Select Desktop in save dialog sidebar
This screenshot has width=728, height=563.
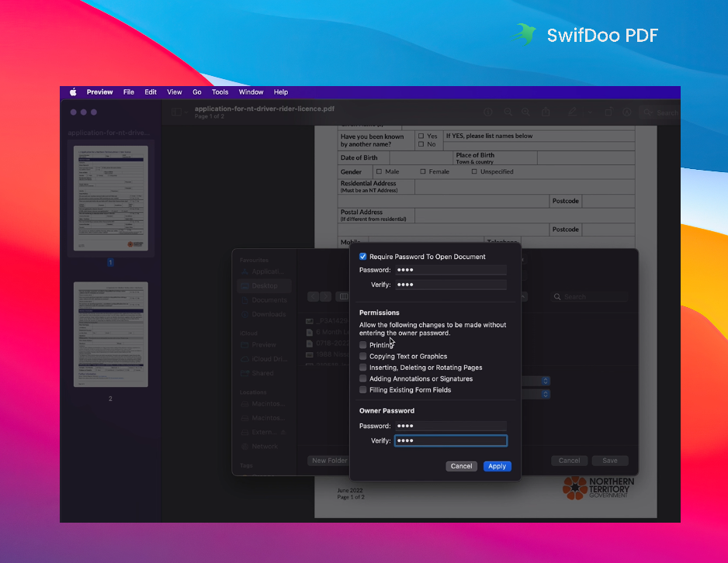pos(264,285)
